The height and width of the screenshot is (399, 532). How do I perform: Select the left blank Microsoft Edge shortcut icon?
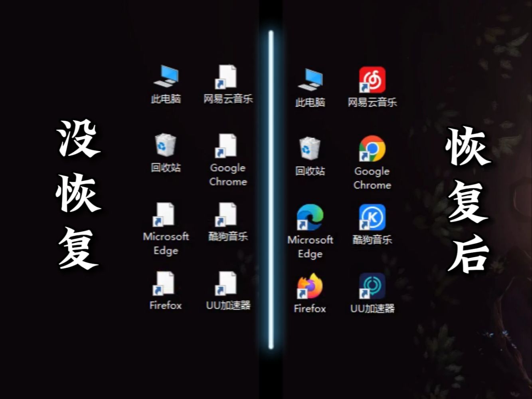point(164,214)
